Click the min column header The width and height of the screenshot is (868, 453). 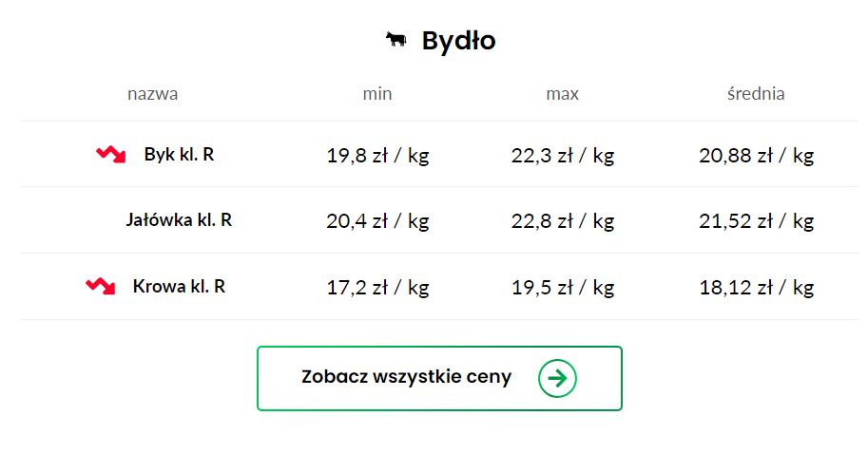tap(377, 93)
